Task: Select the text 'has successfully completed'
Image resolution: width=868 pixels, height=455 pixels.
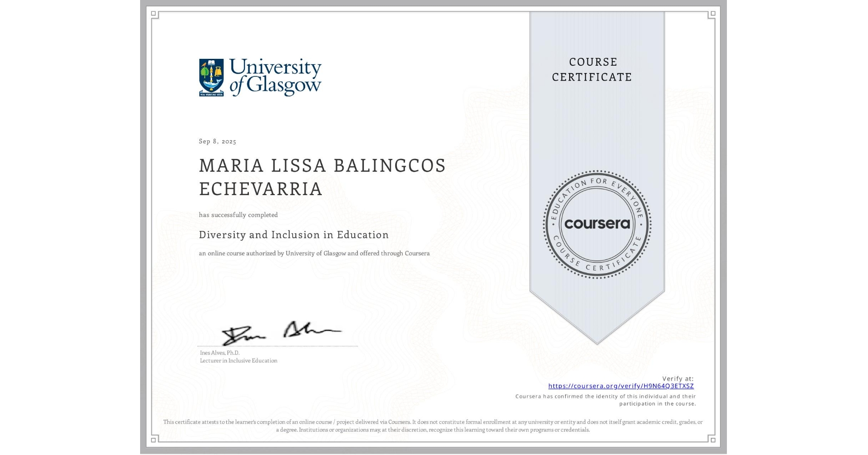Action: tap(238, 215)
